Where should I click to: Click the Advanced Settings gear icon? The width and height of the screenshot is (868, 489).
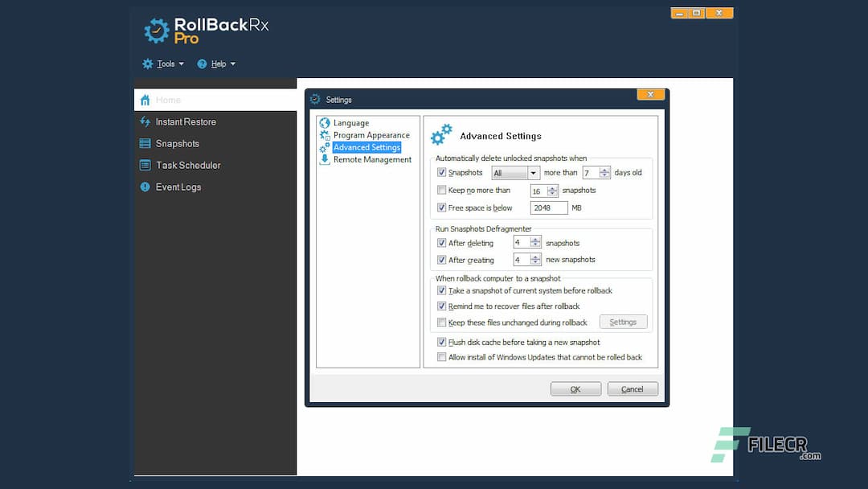tap(326, 147)
